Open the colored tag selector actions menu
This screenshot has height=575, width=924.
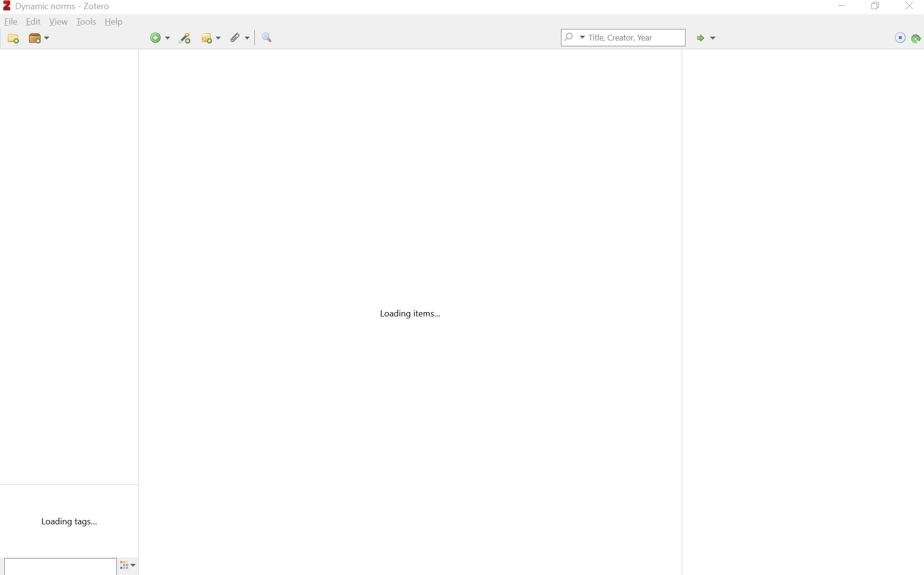click(x=128, y=565)
